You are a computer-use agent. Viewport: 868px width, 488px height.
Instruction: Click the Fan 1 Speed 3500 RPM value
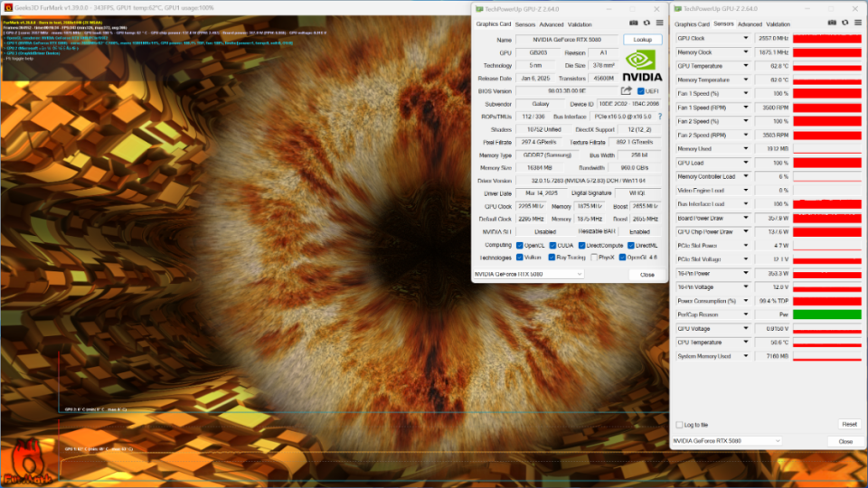tap(773, 108)
